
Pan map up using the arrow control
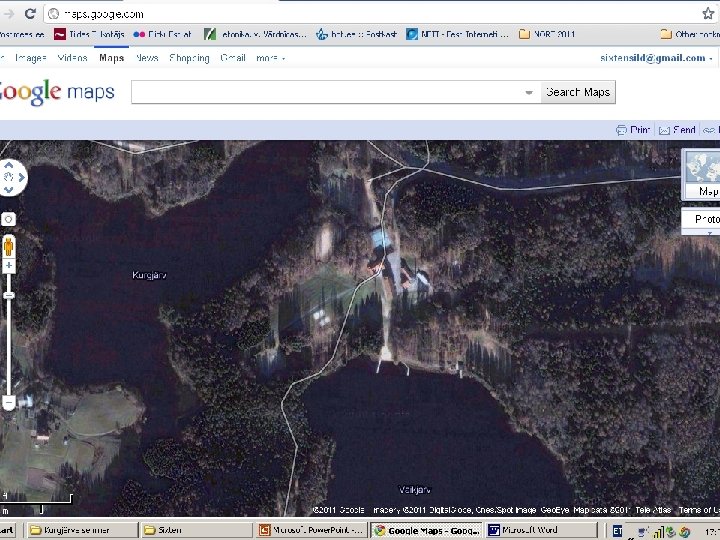click(x=9, y=165)
